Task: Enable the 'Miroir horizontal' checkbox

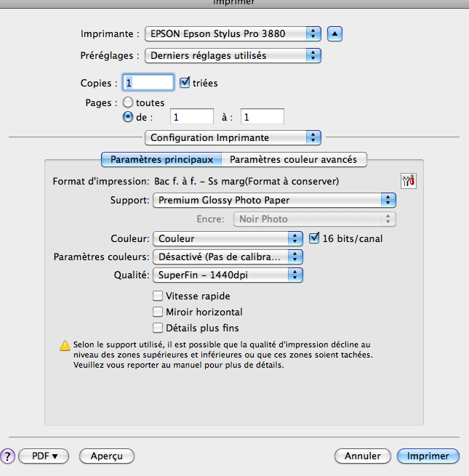Action: tap(158, 312)
